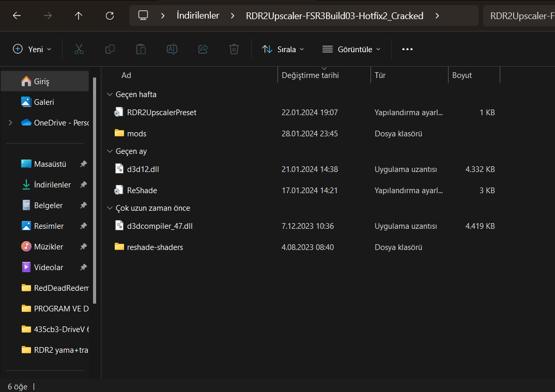Click the Rename icon in toolbar
The width and height of the screenshot is (555, 392).
click(172, 49)
